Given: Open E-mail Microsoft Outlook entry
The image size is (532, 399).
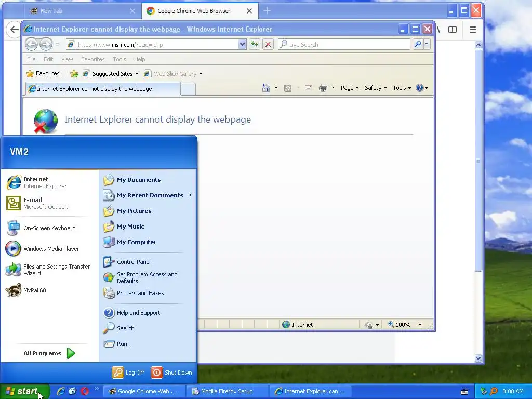Looking at the screenshot, I should coord(37,203).
